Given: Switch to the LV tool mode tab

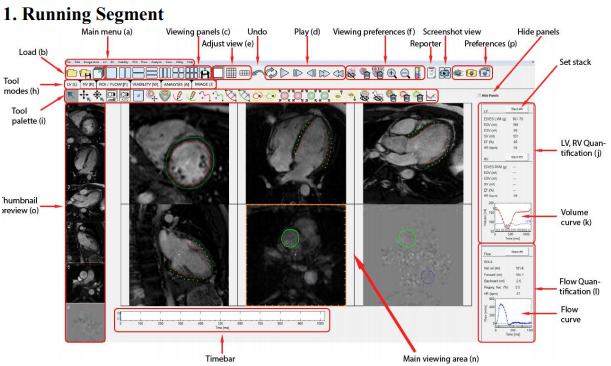Looking at the screenshot, I should pyautogui.click(x=72, y=84).
